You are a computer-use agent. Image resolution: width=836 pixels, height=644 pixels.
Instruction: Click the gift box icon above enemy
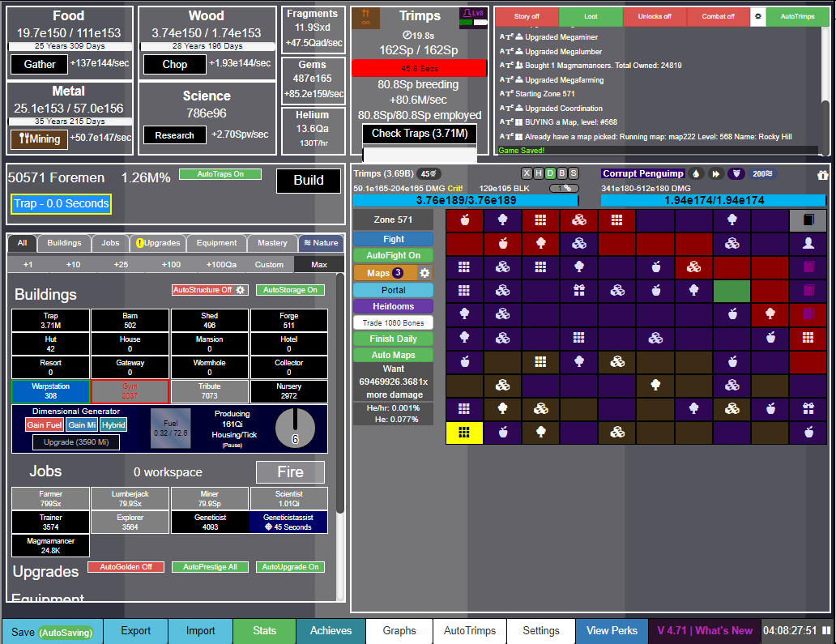[823, 174]
